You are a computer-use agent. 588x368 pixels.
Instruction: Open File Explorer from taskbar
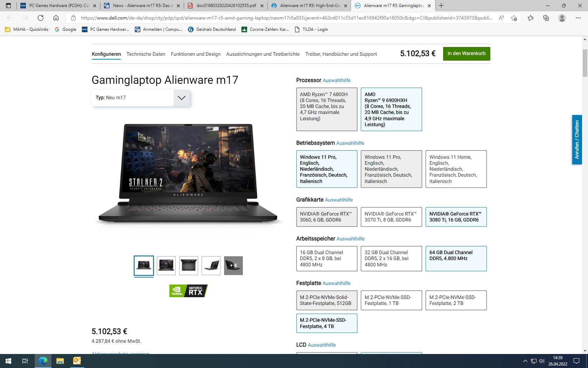[x=60, y=361]
